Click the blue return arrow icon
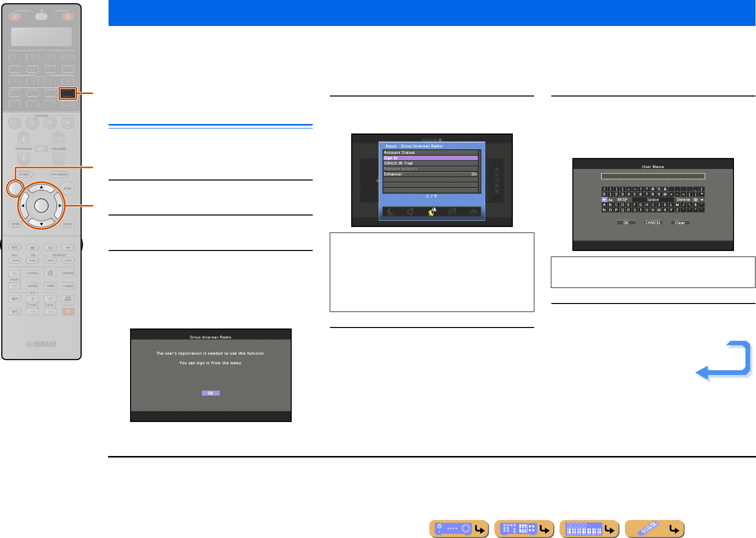Screen dimensions: 756x538 pos(723,361)
